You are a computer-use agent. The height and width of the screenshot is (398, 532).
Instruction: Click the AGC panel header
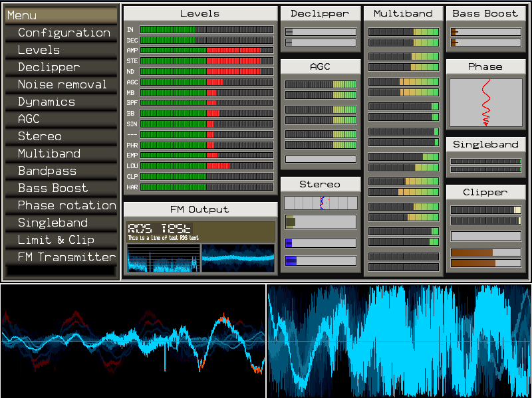tap(321, 67)
